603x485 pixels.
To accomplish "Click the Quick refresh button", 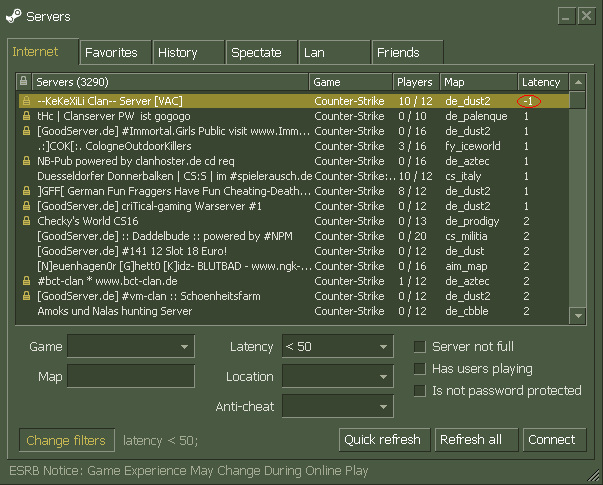I will tap(385, 440).
